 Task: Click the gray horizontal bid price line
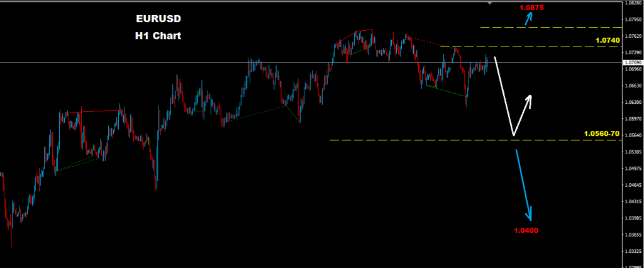(311, 62)
